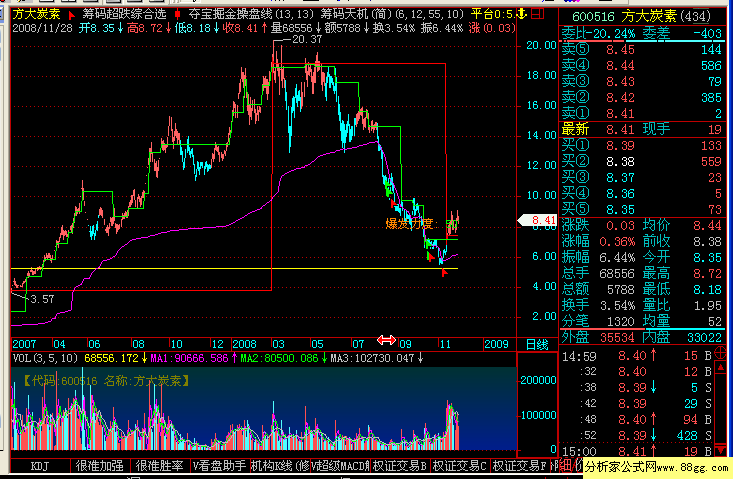The image size is (733, 479).
Task: Click month 09 on the time axis
Action: (x=405, y=344)
